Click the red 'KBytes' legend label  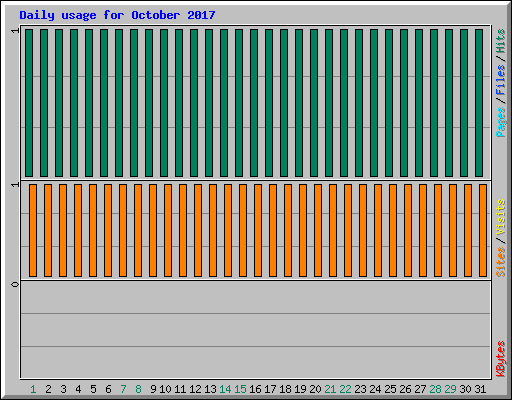point(500,359)
